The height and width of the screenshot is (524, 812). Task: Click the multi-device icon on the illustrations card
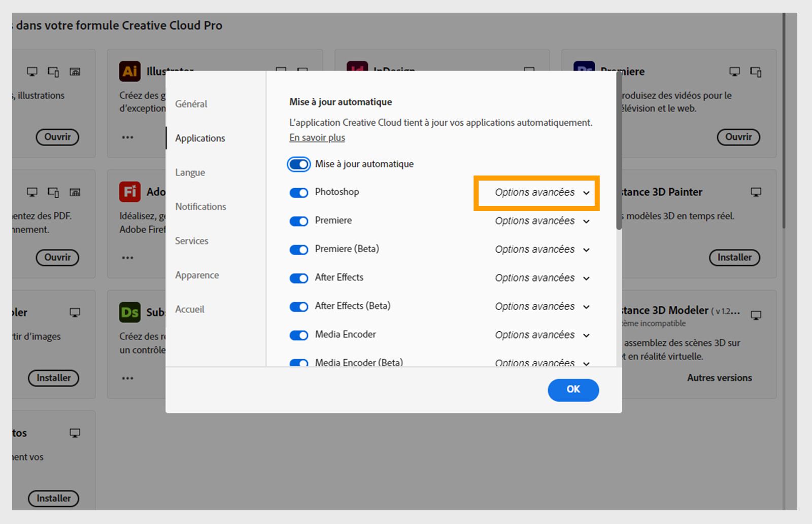53,72
